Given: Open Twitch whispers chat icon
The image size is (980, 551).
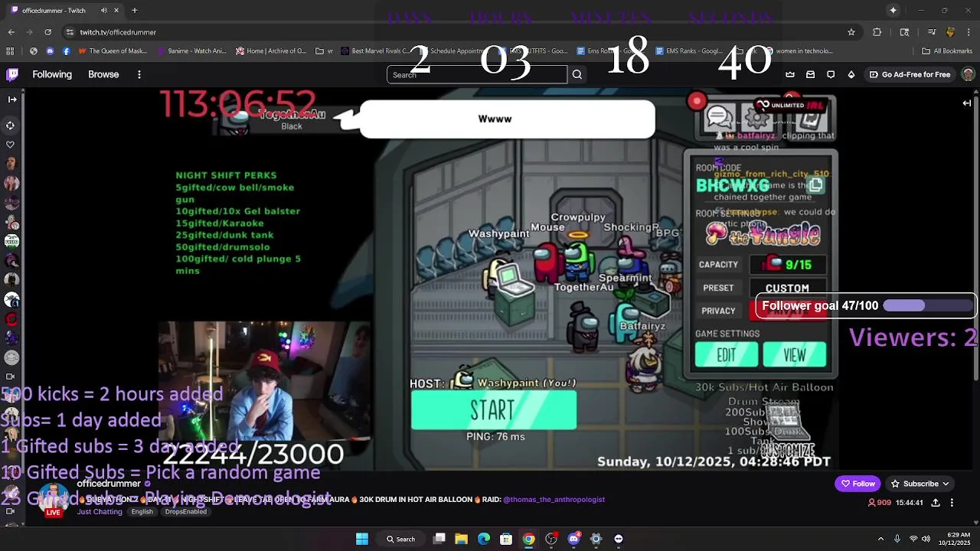Looking at the screenshot, I should 831,74.
